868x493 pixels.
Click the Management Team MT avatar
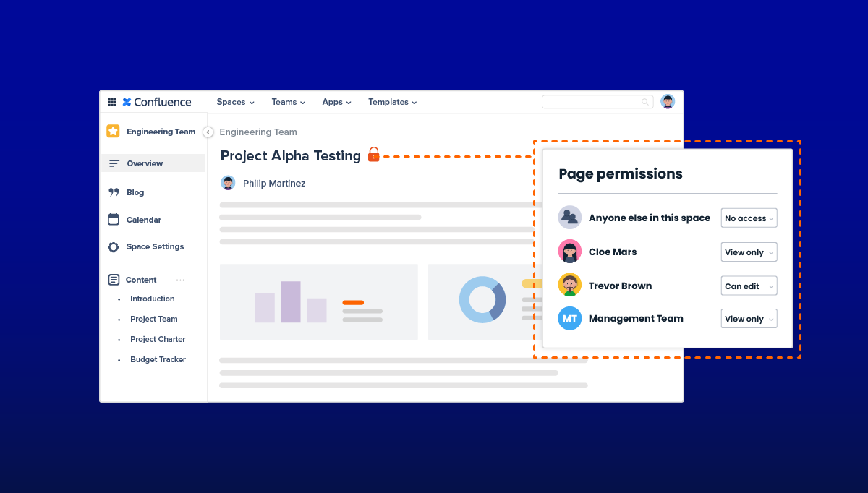[569, 318]
